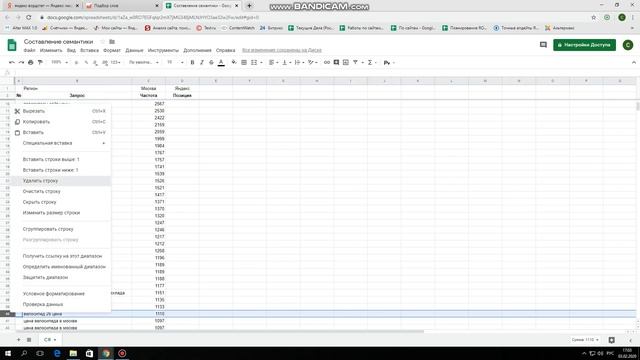640x360 pixels.
Task: Open the number format 123 dropdown
Action: [116, 62]
